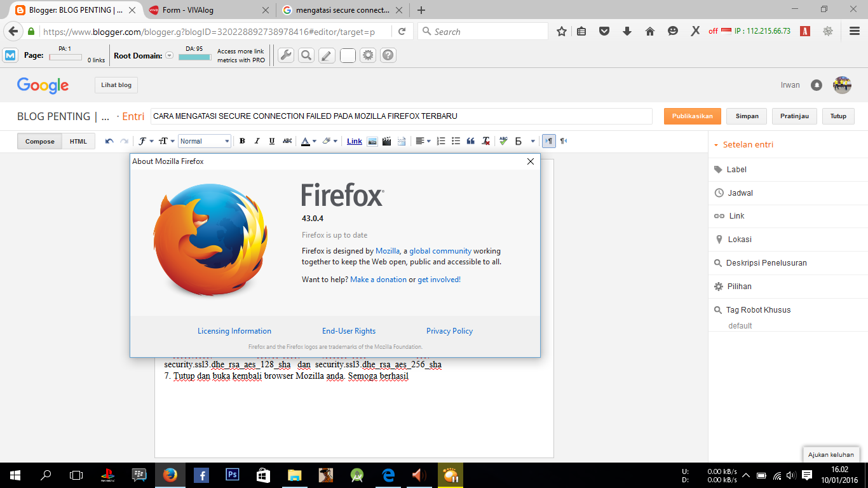Open Privacy Policy link in About dialog

pos(449,331)
